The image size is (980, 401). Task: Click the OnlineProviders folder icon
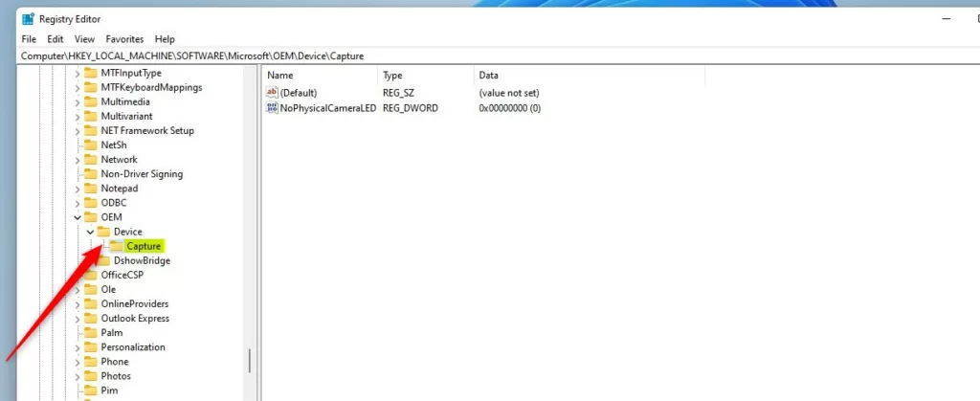tap(91, 303)
